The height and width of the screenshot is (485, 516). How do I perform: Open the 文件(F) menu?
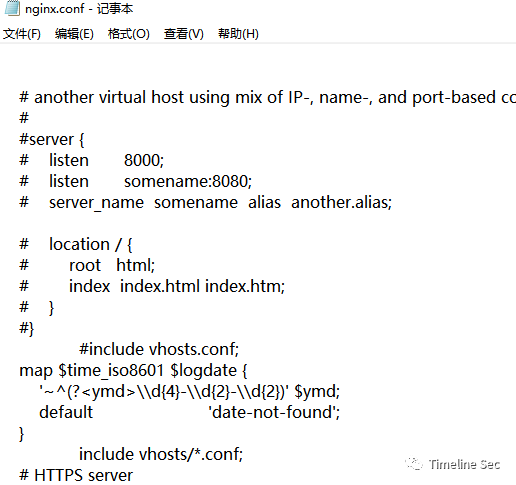point(22,34)
